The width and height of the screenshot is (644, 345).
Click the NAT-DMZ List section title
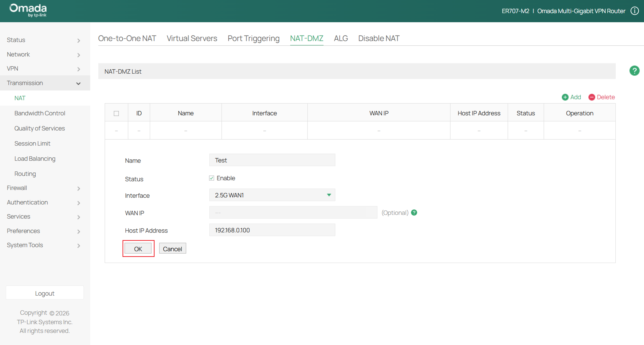pos(123,72)
